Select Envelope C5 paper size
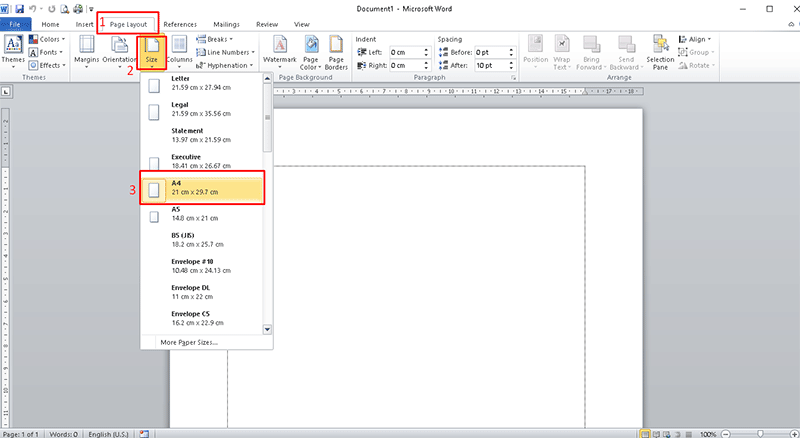This screenshot has height=438, width=800. point(202,320)
